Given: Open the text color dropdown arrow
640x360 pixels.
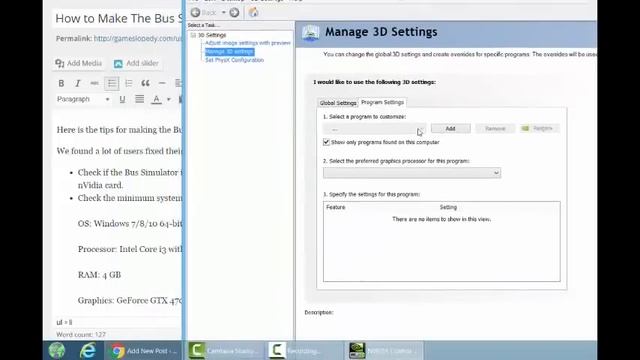Looking at the screenshot, I should (169, 99).
